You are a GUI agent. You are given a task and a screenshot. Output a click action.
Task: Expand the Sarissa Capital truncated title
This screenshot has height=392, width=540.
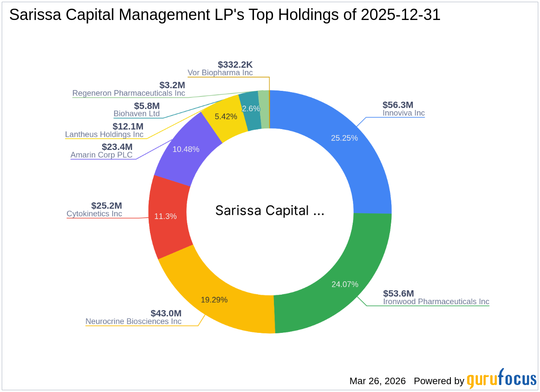click(270, 210)
